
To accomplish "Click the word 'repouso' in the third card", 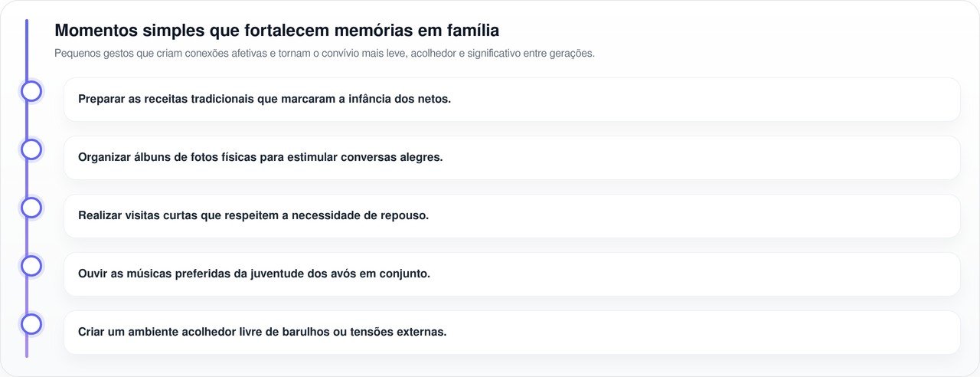I will pos(404,216).
